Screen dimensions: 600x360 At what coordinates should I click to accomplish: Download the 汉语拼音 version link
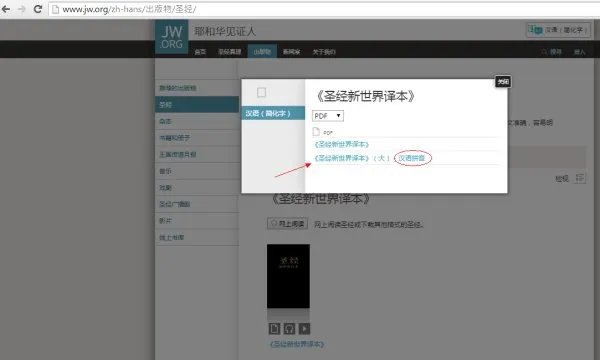(412, 158)
